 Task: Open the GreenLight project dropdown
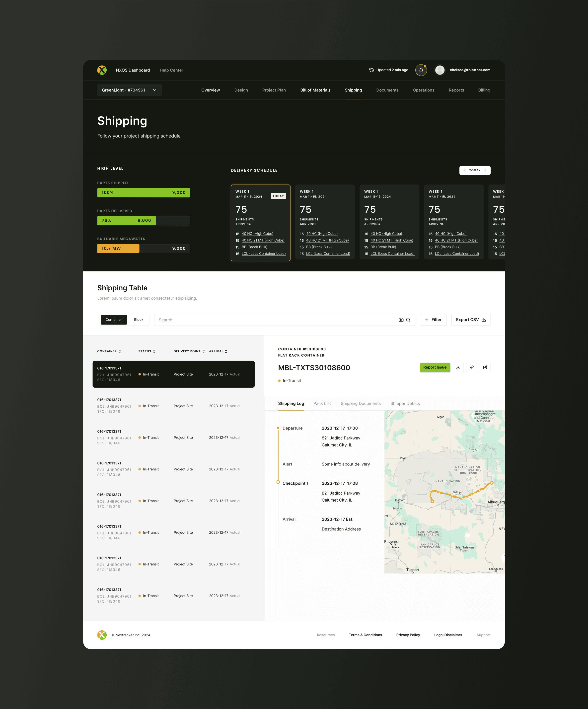point(129,90)
